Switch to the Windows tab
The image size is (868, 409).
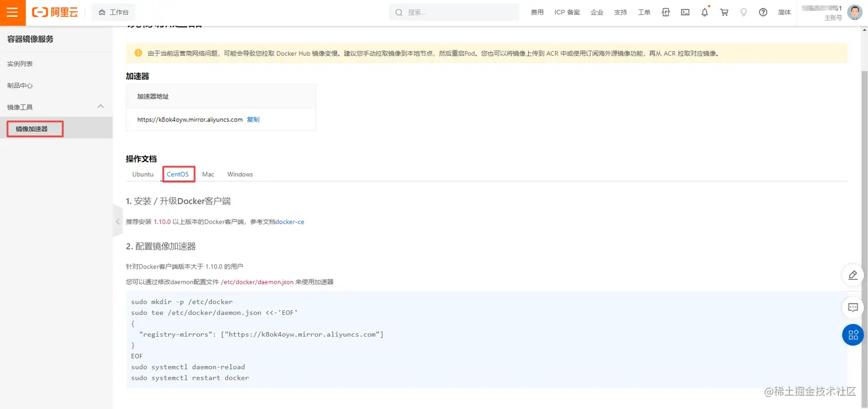click(x=240, y=174)
